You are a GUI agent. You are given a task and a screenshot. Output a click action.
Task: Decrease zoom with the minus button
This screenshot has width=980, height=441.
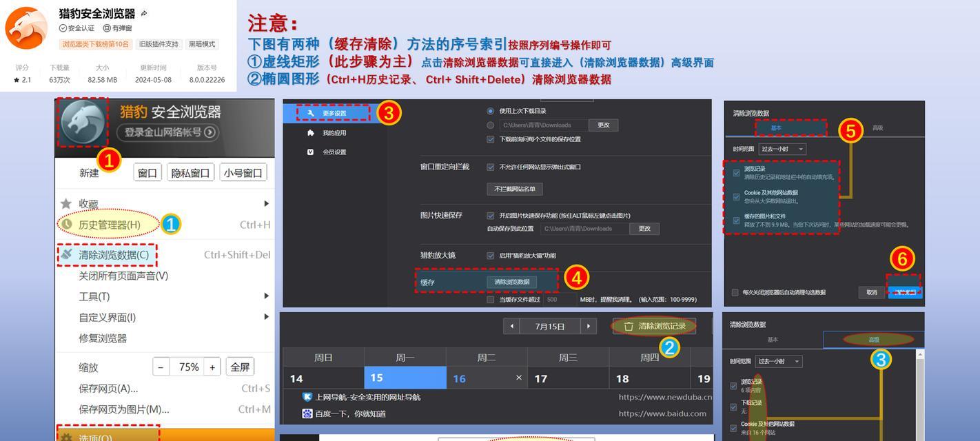[x=161, y=367]
